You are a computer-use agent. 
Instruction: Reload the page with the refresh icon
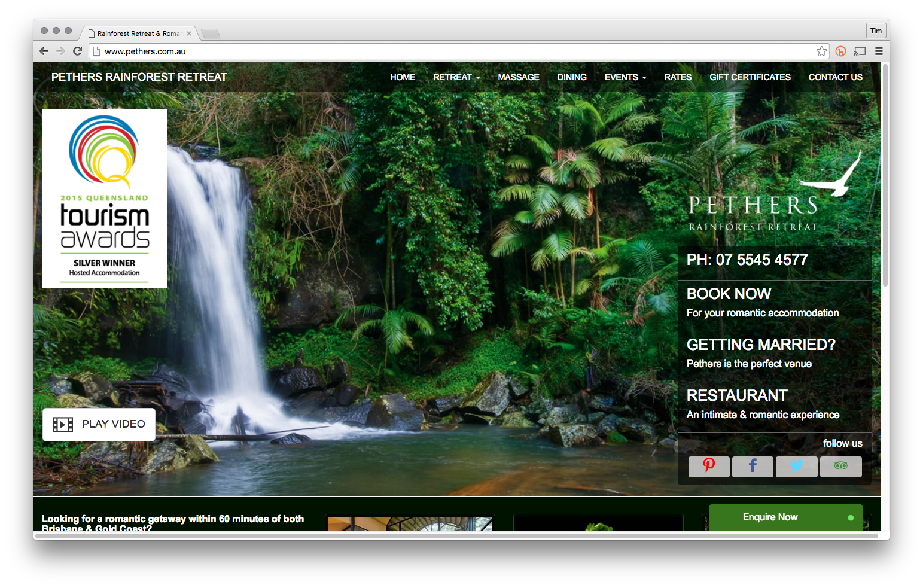pyautogui.click(x=77, y=51)
